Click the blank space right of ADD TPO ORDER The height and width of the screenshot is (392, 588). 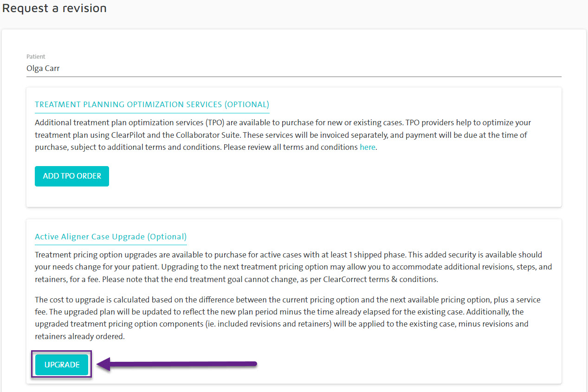tap(325, 176)
